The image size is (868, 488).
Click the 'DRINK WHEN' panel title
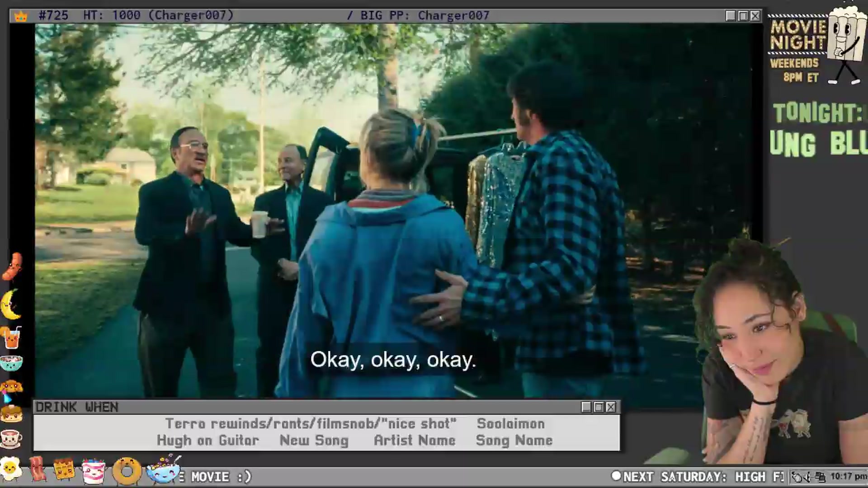pos(77,407)
